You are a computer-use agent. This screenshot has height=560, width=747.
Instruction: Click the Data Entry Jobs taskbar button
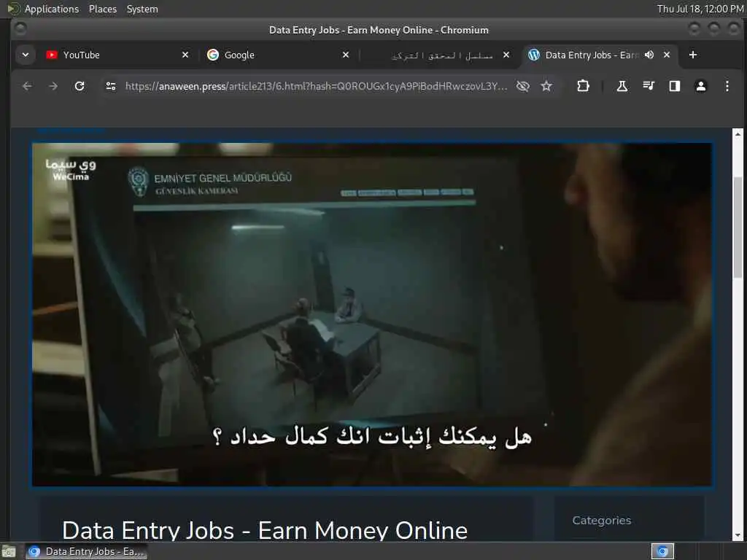86,551
